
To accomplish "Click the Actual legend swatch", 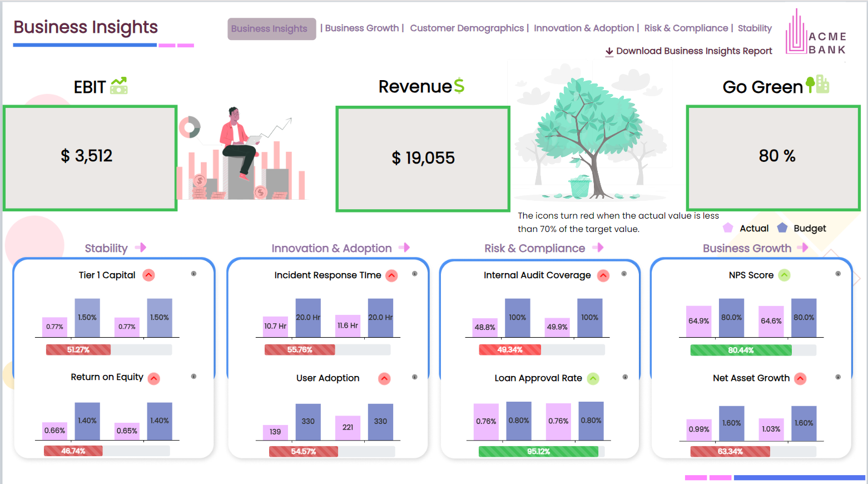I will (x=728, y=228).
